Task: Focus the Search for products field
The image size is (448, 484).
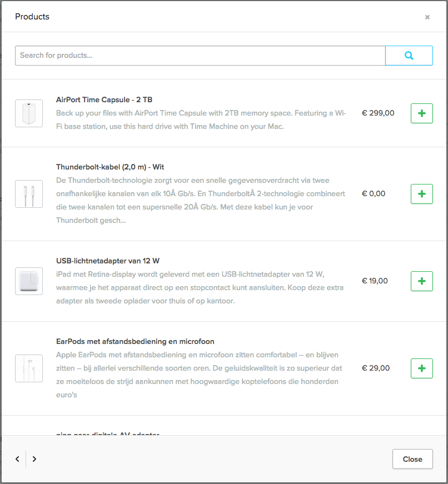Action: 200,56
